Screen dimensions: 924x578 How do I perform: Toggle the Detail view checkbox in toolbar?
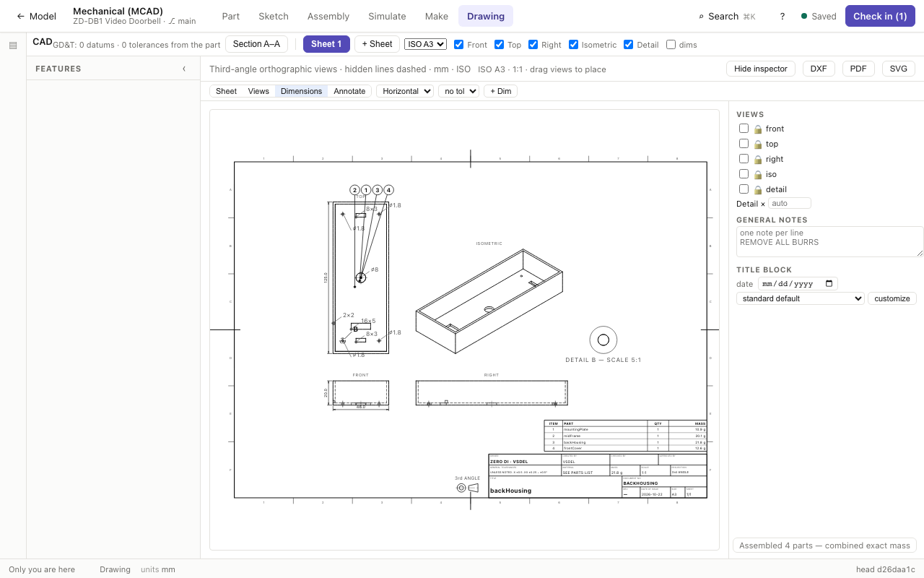(628, 44)
